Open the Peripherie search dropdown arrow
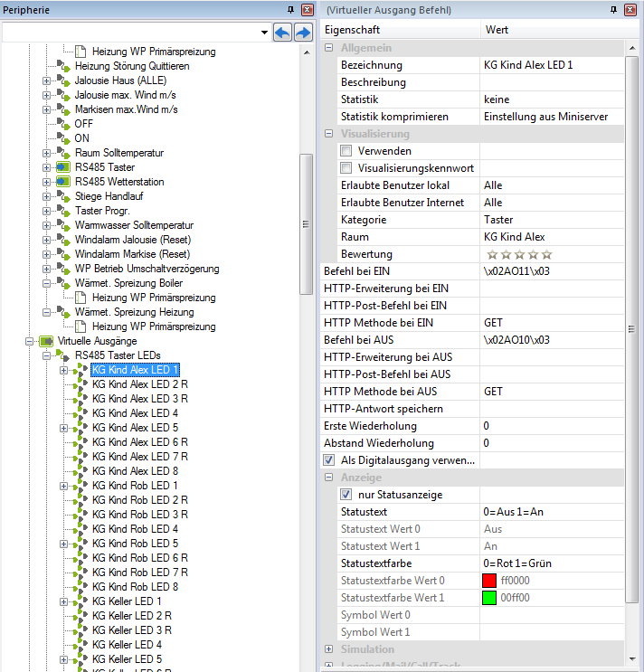 (x=264, y=33)
